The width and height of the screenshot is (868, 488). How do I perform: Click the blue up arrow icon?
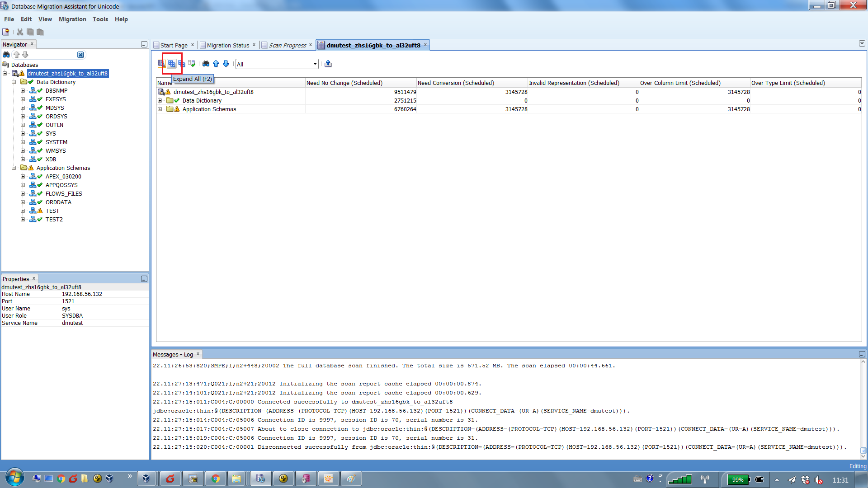click(x=216, y=64)
